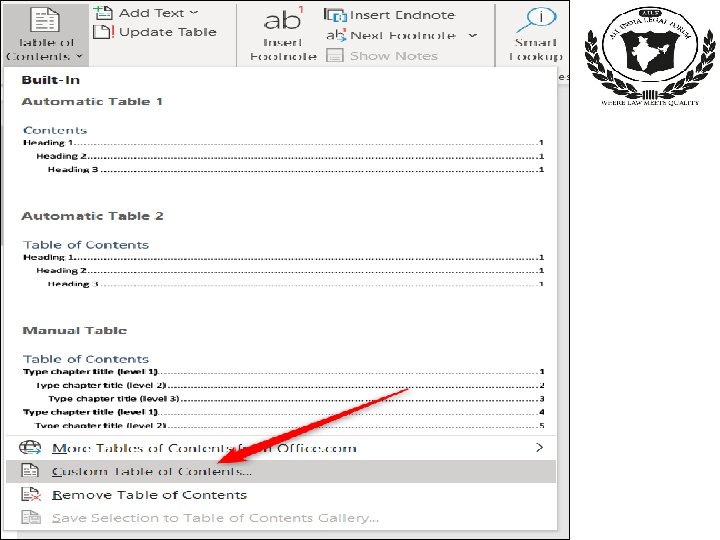Click 'Contents' heading in Automatic Table 1
The height and width of the screenshot is (540, 720).
click(x=55, y=130)
